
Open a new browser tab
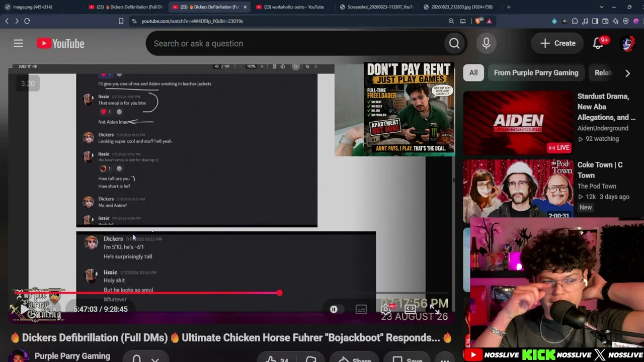(x=509, y=7)
